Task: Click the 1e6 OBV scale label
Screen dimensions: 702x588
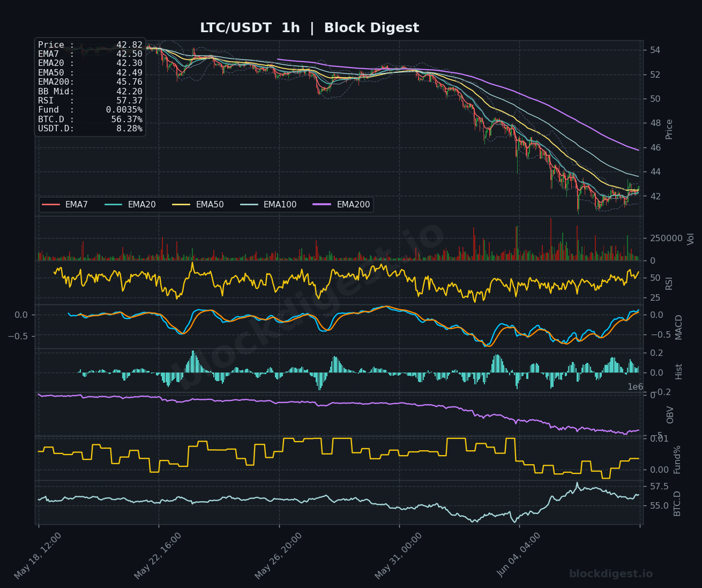Action: pos(636,387)
